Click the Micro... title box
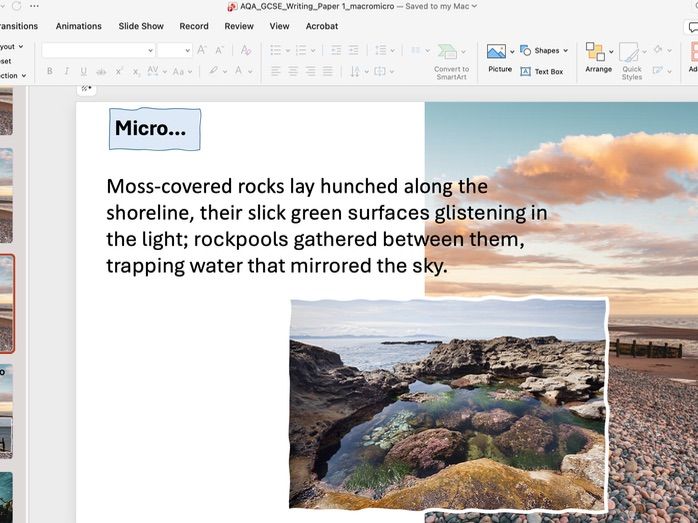 pyautogui.click(x=155, y=129)
